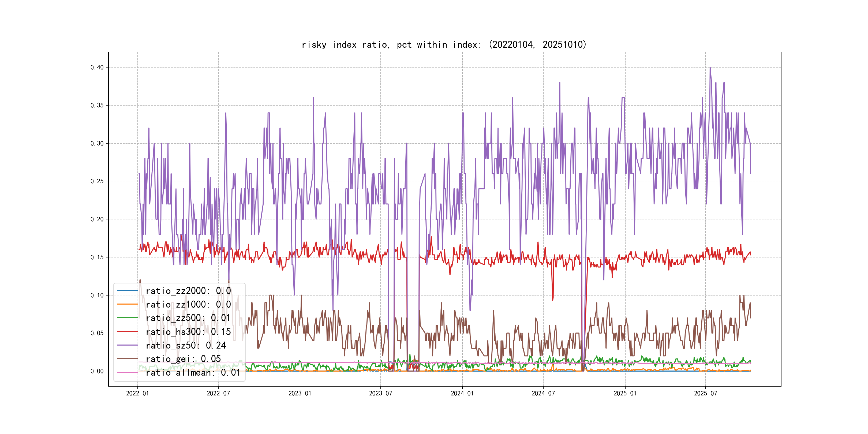Select the 'ratio_allmean: 0.01' legend label
The image size is (868, 434).
[193, 373]
